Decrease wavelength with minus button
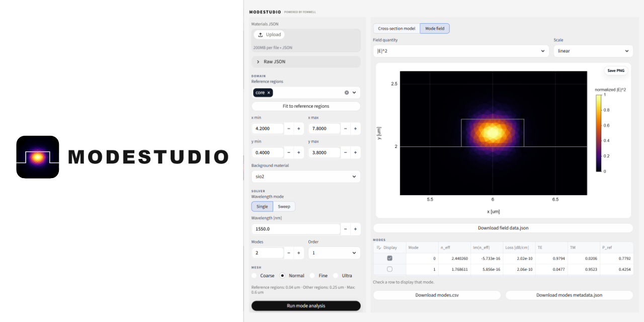644x322 pixels. coord(346,229)
